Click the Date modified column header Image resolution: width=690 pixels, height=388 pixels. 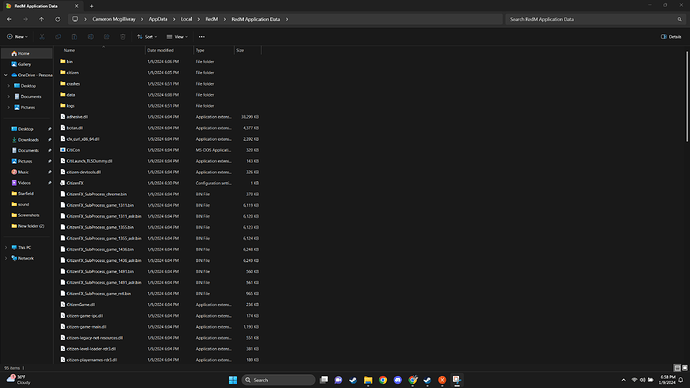(x=169, y=51)
